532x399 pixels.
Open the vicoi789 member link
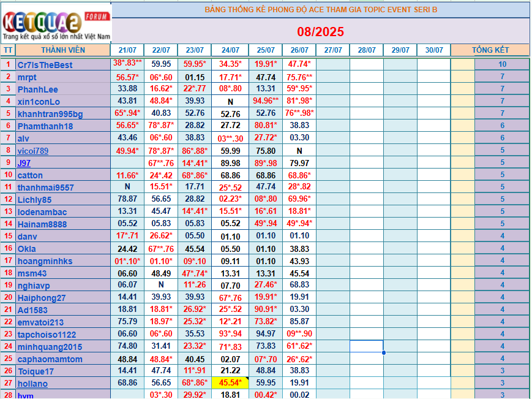coord(33,151)
